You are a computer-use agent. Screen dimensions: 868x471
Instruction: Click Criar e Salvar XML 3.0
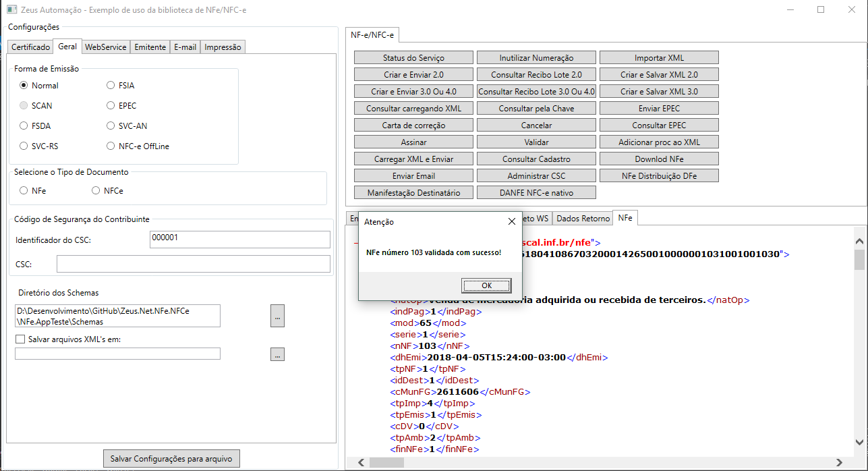click(659, 92)
